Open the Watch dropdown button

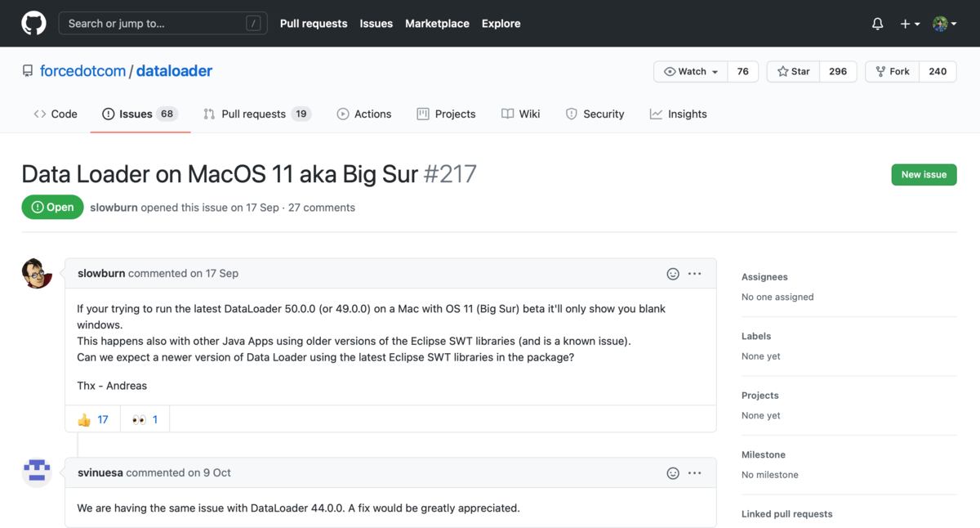691,72
